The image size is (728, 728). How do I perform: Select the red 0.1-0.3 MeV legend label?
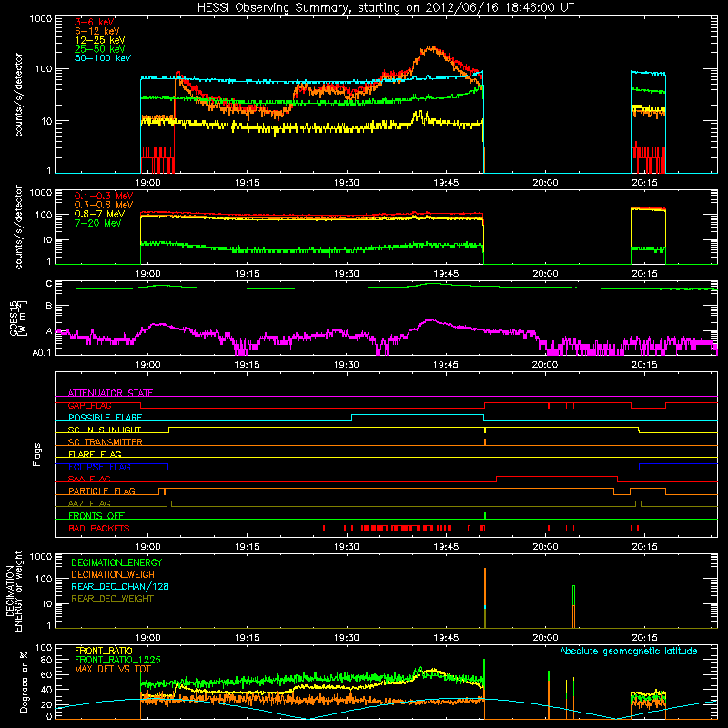pyautogui.click(x=104, y=197)
